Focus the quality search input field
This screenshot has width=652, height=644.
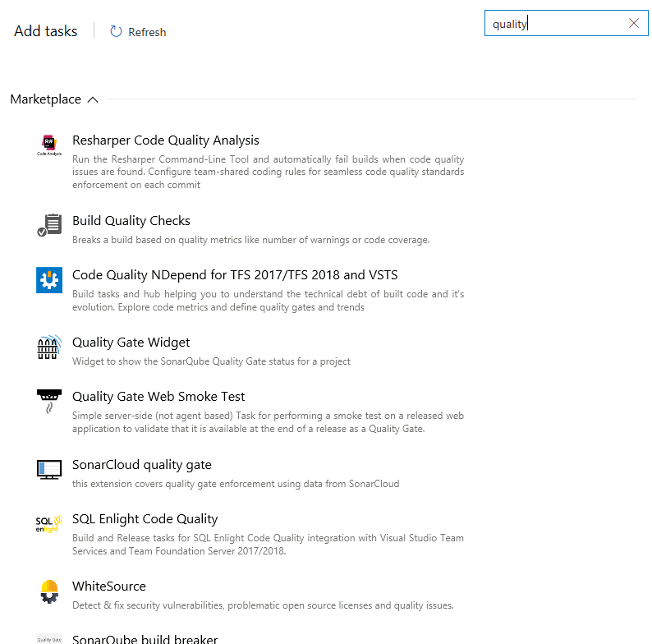tap(558, 23)
